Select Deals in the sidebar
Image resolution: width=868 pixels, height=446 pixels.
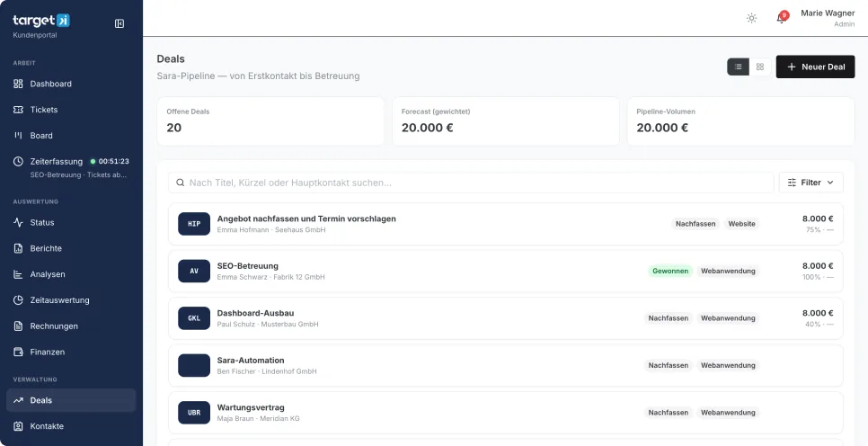tap(71, 400)
